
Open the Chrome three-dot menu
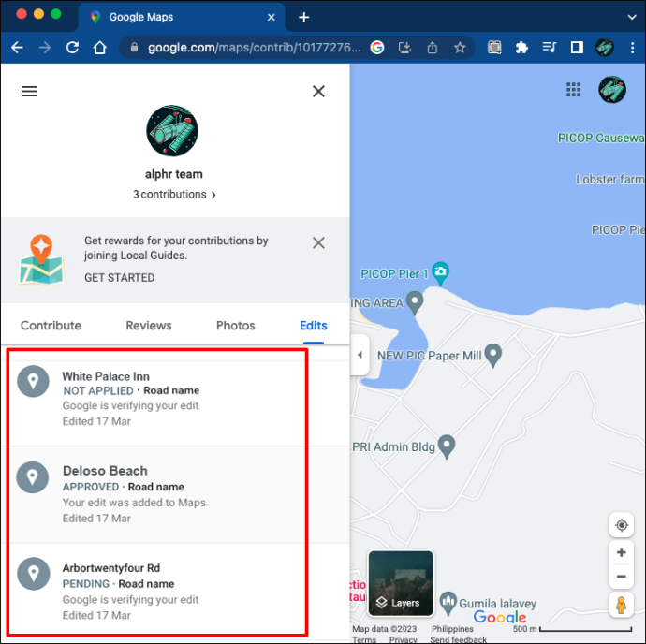tap(632, 48)
